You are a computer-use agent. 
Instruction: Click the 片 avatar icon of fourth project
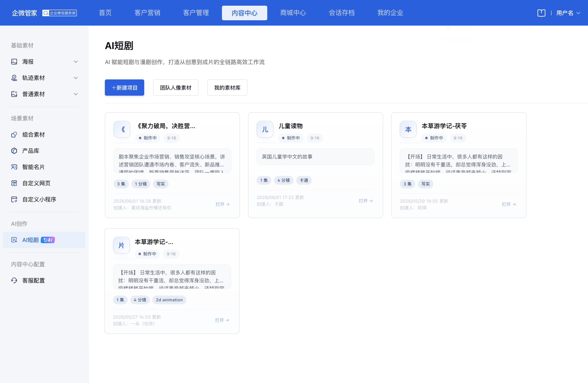point(121,245)
